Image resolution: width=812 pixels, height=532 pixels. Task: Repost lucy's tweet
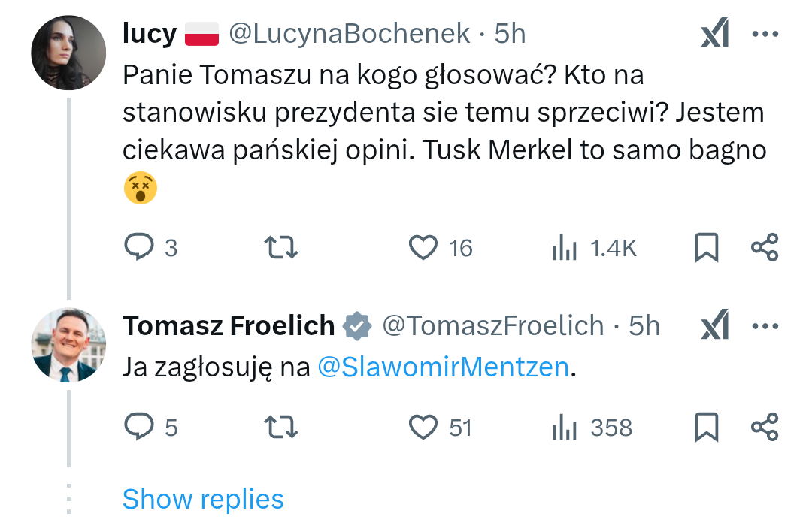click(282, 248)
